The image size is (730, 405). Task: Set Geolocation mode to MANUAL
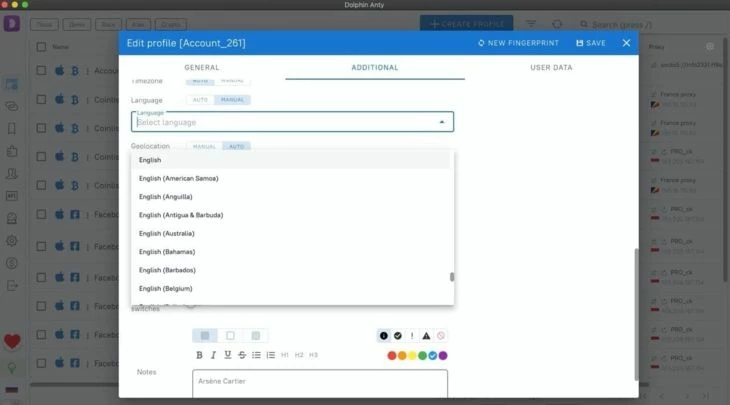click(204, 147)
